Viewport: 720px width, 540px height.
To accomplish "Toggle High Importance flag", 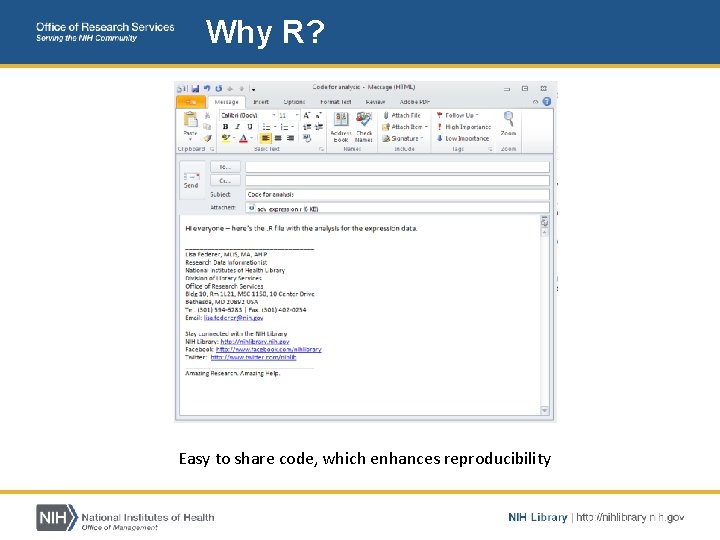I will (x=464, y=127).
